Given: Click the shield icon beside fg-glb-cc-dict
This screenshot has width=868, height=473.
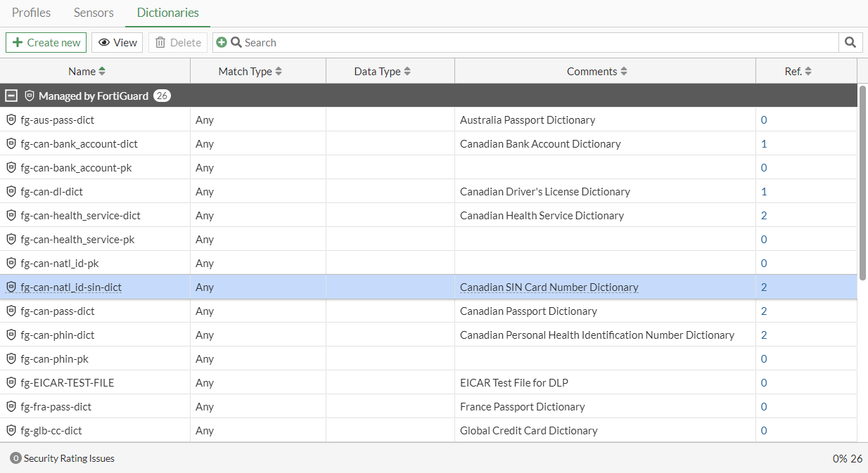Looking at the screenshot, I should tap(11, 430).
